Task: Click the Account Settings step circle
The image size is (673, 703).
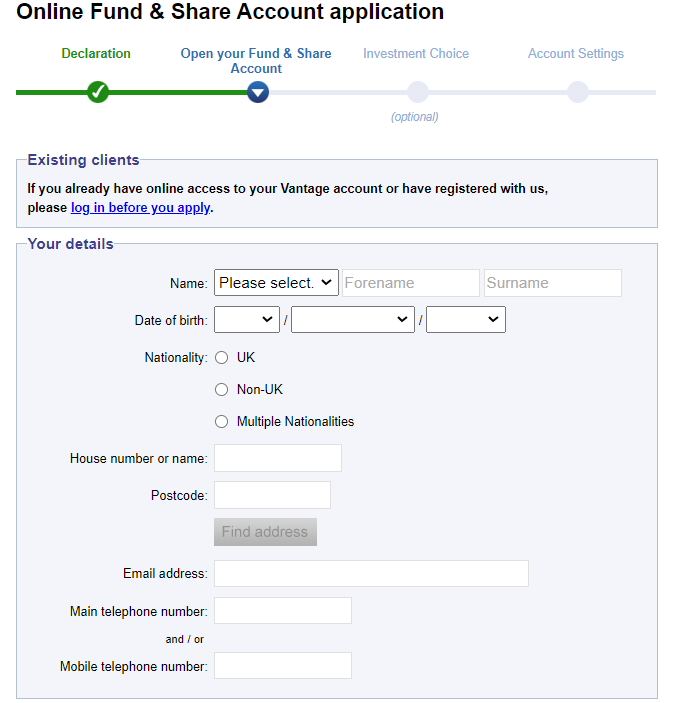Action: [577, 92]
